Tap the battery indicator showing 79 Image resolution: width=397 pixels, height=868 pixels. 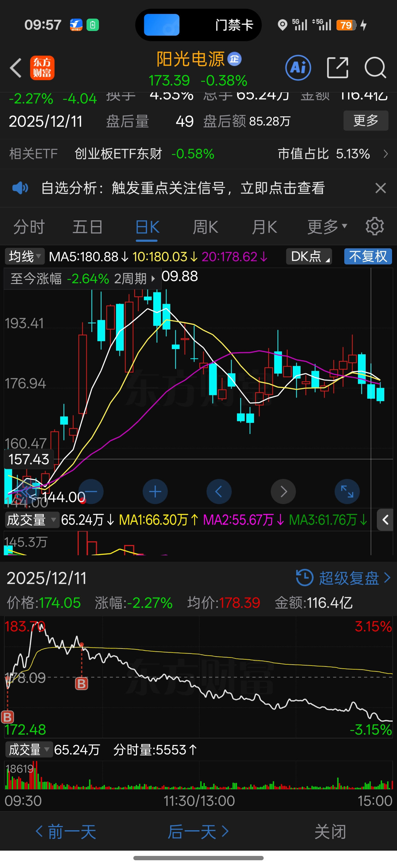click(x=346, y=25)
